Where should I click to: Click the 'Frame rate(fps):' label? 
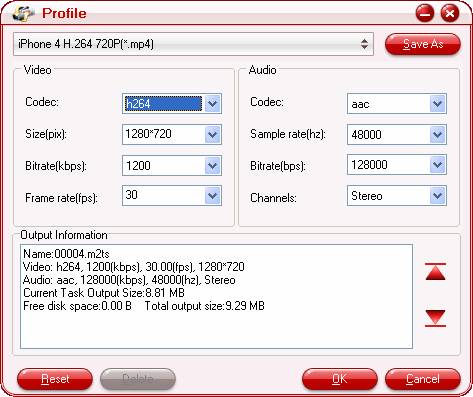61,198
